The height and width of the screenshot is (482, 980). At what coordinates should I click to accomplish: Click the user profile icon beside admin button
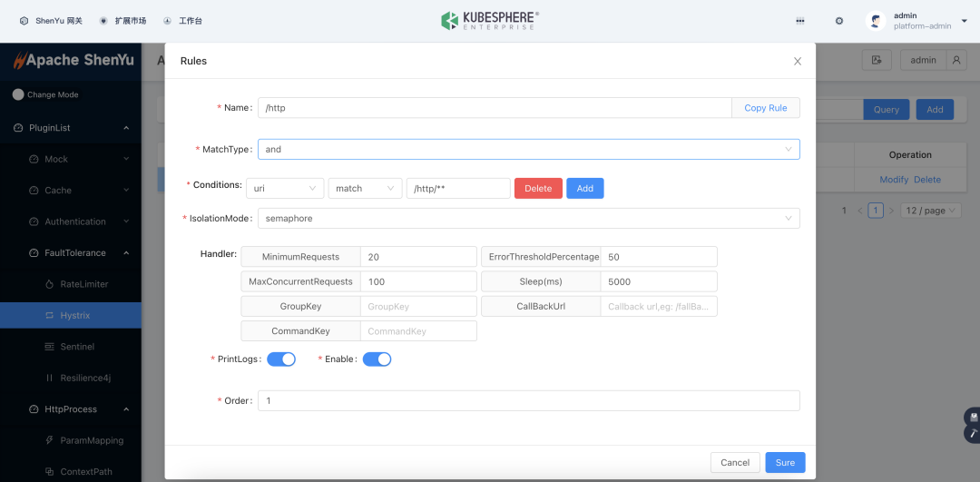(956, 60)
